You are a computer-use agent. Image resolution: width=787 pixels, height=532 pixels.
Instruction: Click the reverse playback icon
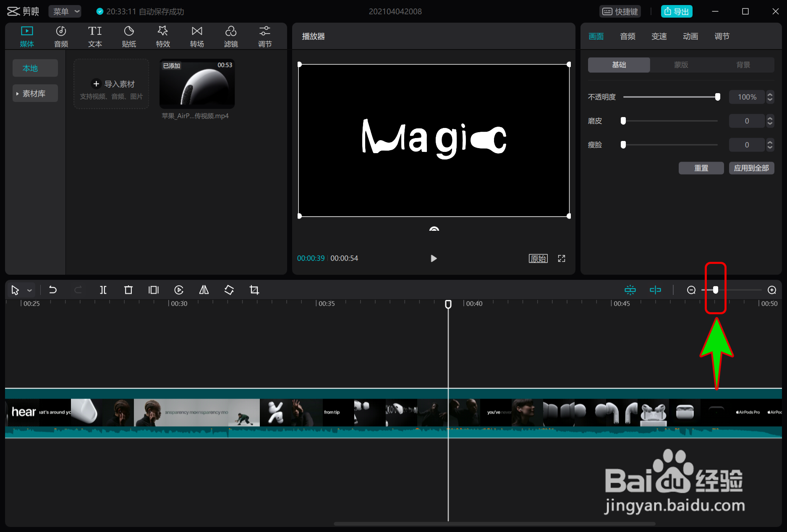(179, 290)
